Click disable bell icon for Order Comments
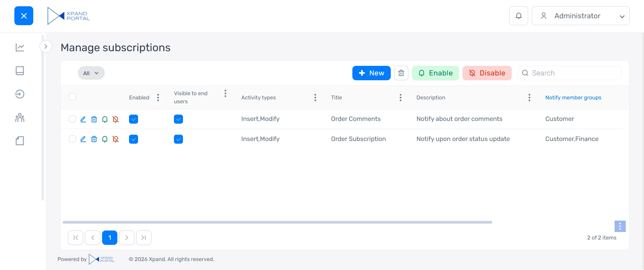 (x=116, y=119)
